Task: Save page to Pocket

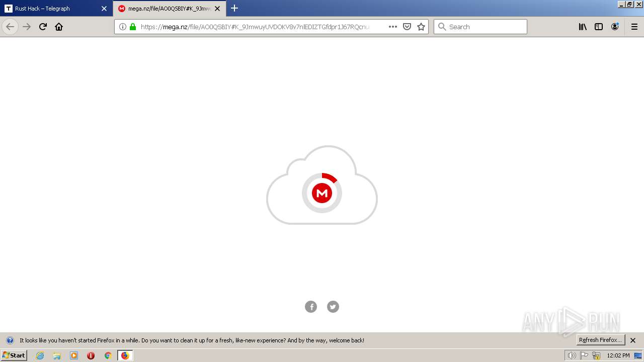Action: pyautogui.click(x=407, y=27)
